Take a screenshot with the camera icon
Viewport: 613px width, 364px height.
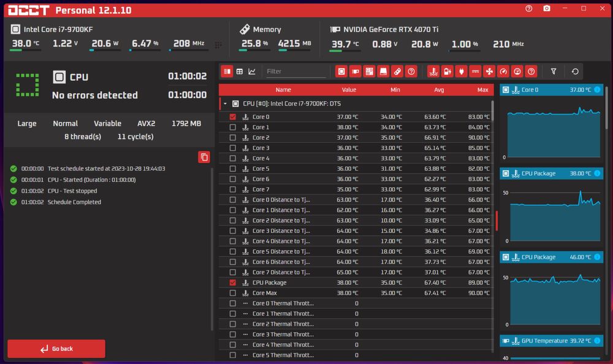pos(547,9)
